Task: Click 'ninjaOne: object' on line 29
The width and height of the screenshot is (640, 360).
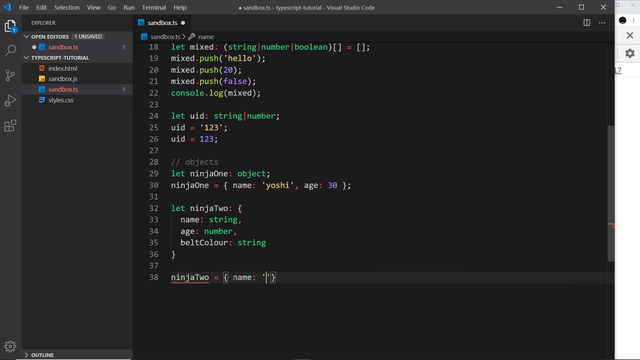Action: click(228, 174)
